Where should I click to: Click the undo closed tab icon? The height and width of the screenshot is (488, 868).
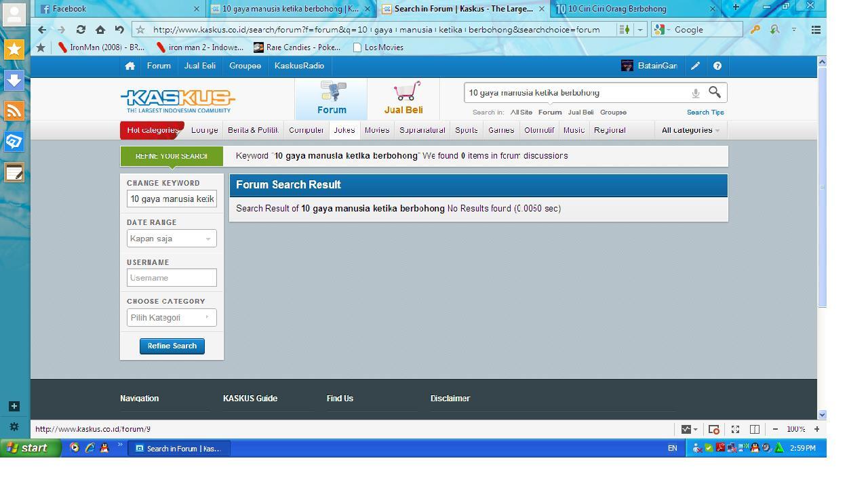(119, 30)
